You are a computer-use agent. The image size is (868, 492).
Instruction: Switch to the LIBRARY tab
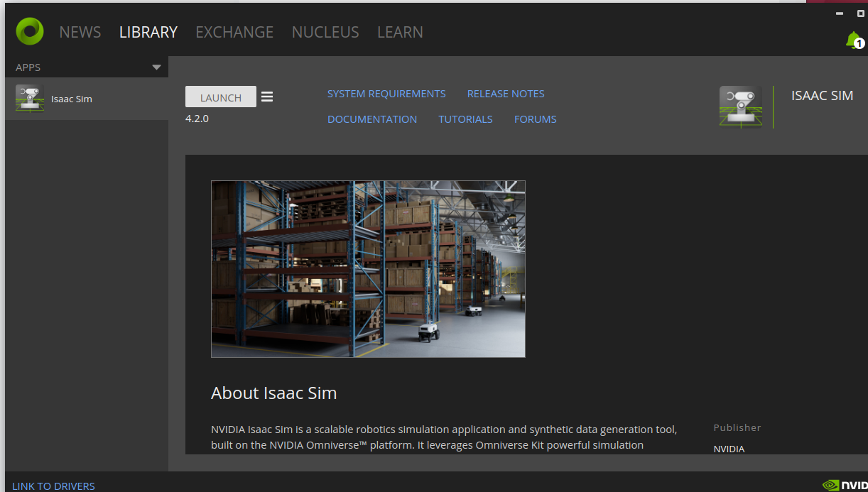tap(148, 32)
